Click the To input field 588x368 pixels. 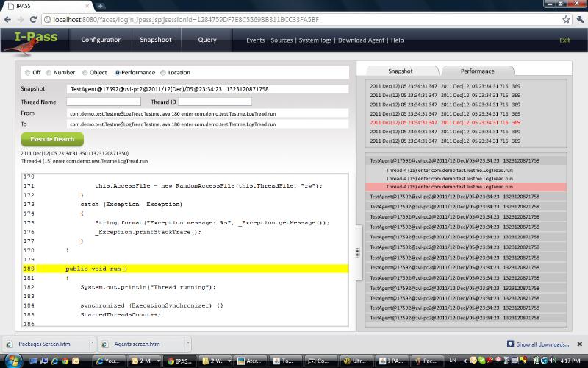[x=207, y=124]
